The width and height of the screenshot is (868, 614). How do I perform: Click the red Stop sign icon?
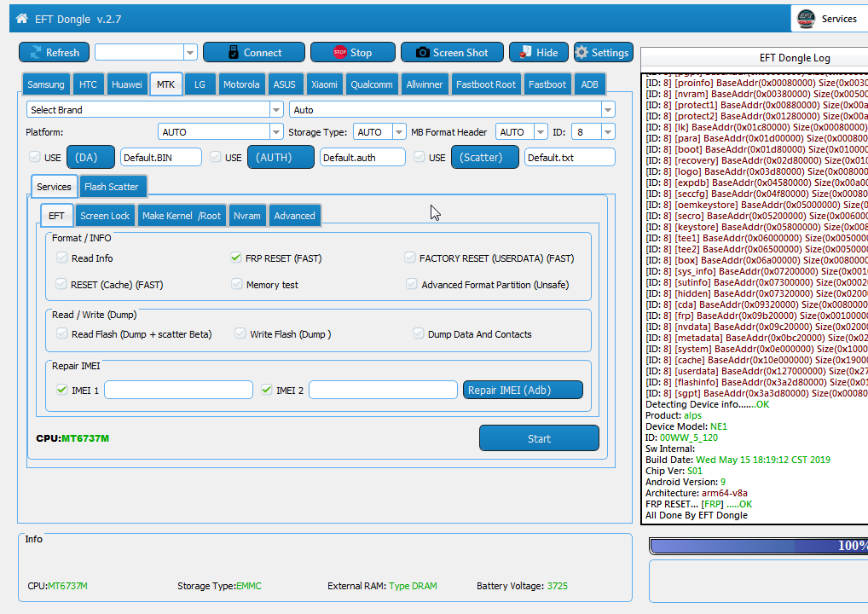[340, 52]
